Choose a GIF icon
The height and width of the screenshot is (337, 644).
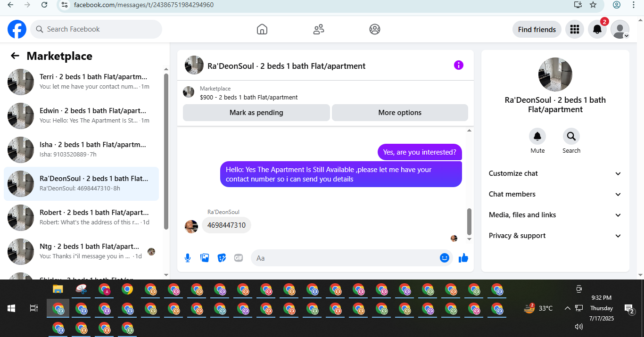[239, 258]
